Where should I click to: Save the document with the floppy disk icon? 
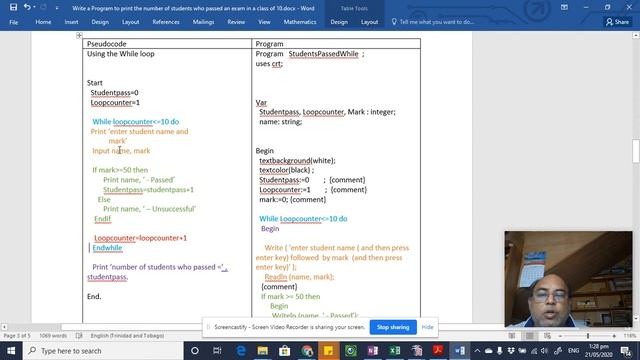pyautogui.click(x=13, y=7)
